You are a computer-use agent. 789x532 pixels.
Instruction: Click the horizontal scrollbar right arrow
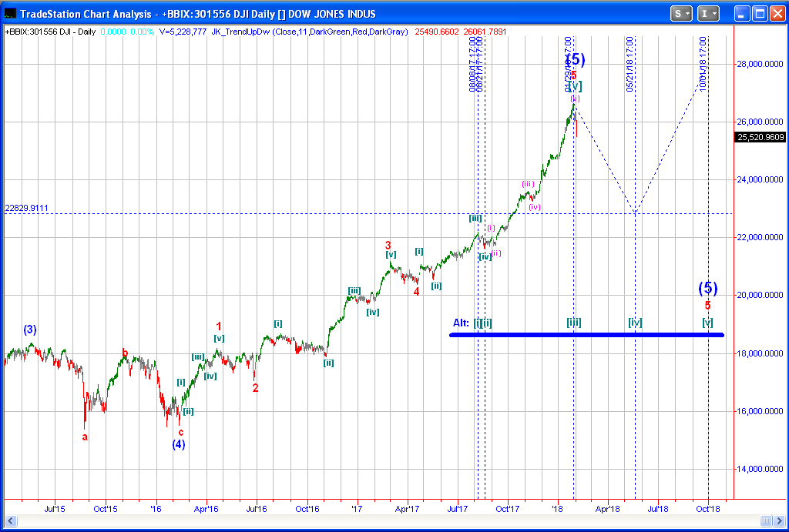(x=779, y=520)
